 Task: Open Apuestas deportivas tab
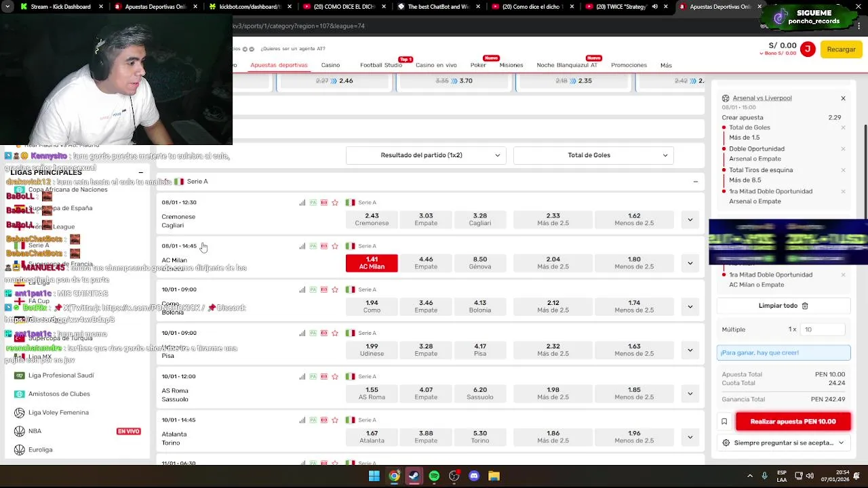[279, 65]
